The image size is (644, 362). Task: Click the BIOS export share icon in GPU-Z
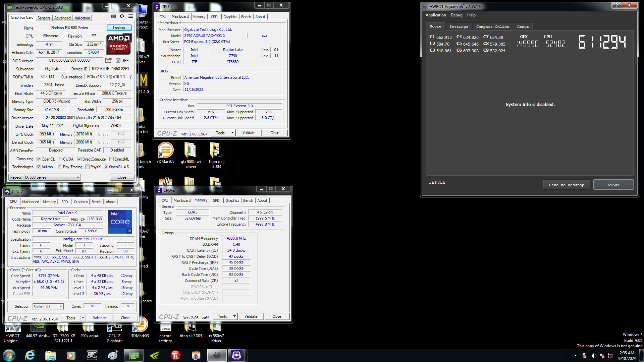108,60
